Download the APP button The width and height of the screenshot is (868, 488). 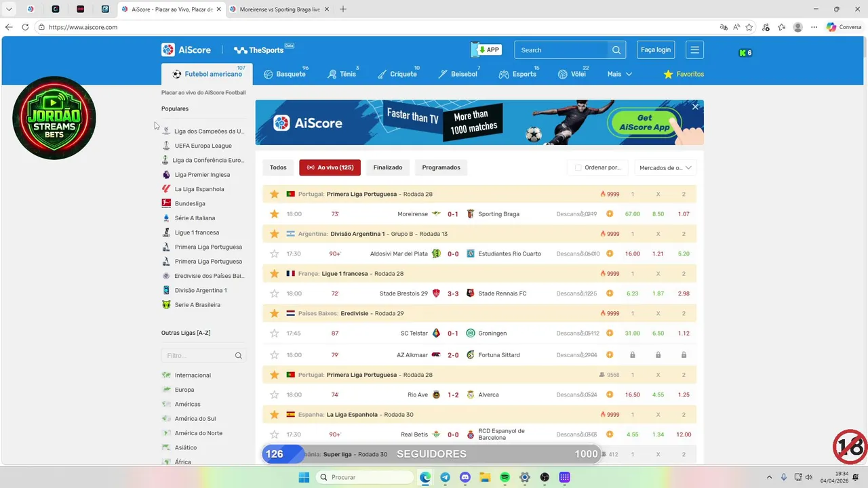pyautogui.click(x=486, y=50)
